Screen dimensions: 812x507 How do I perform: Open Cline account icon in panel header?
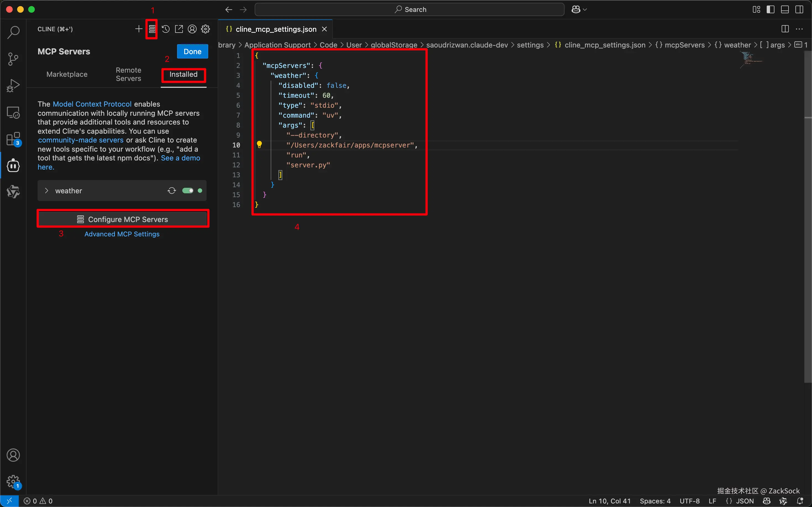192,29
